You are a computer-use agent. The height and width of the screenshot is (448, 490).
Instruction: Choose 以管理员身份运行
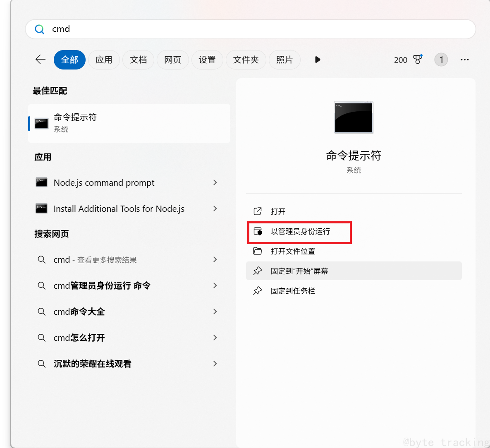tap(354, 231)
